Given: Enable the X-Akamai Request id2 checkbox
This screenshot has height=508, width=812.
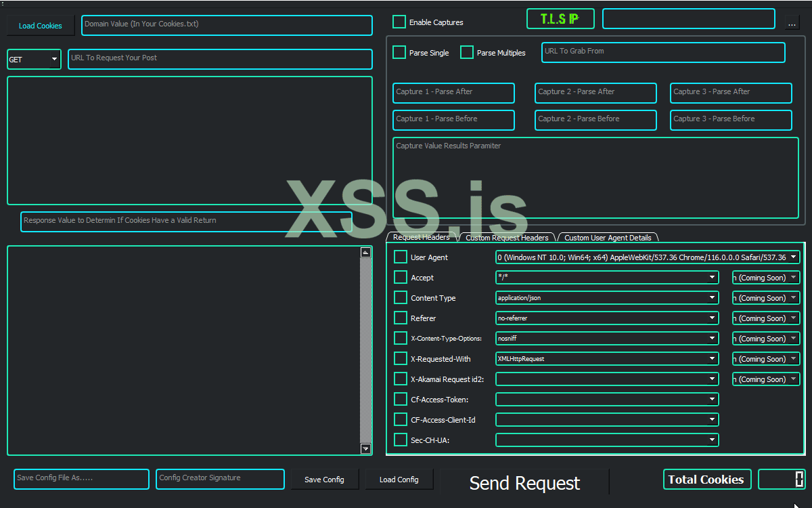Looking at the screenshot, I should [x=401, y=379].
